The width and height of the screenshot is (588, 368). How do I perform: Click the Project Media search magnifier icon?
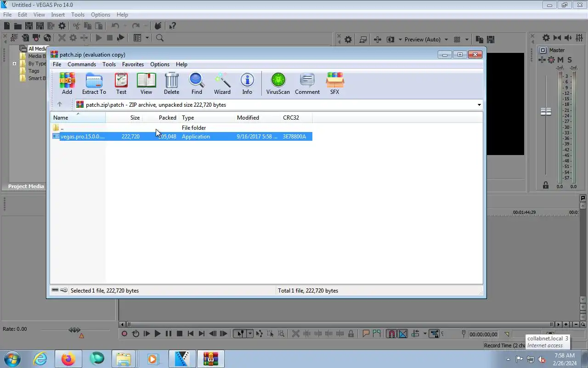coord(160,38)
